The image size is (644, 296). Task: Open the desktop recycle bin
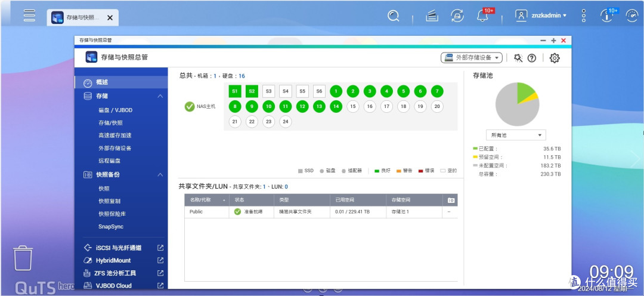(23, 258)
